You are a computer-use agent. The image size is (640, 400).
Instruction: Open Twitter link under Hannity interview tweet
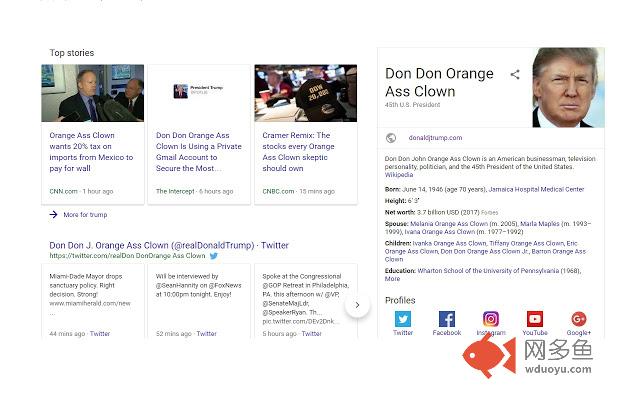click(207, 333)
